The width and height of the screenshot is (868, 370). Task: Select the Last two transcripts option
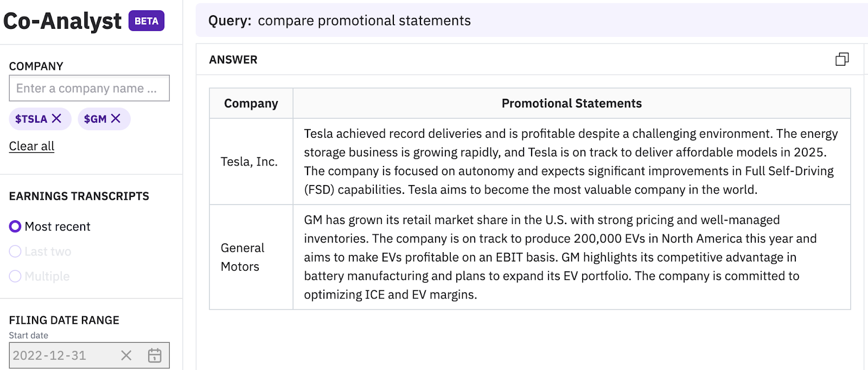click(15, 251)
